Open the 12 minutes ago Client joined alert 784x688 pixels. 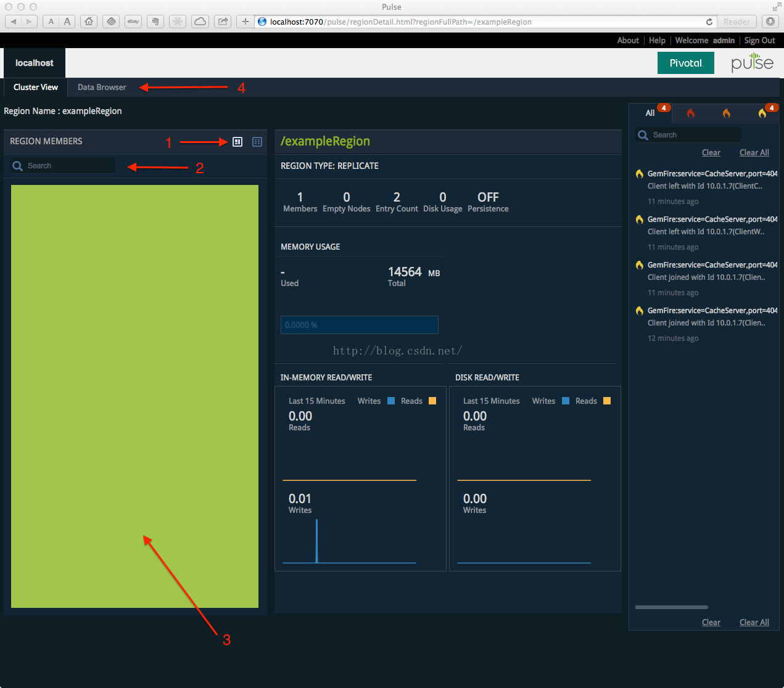tap(706, 324)
